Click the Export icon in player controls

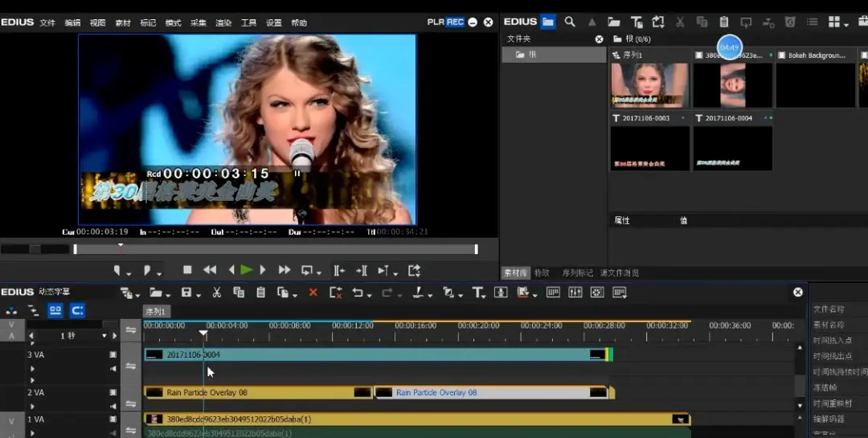click(414, 270)
